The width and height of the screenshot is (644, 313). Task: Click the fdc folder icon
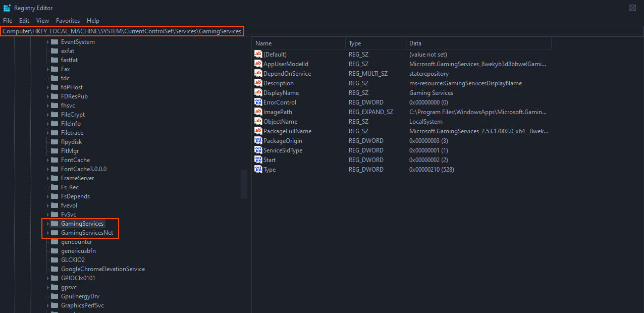click(x=55, y=78)
